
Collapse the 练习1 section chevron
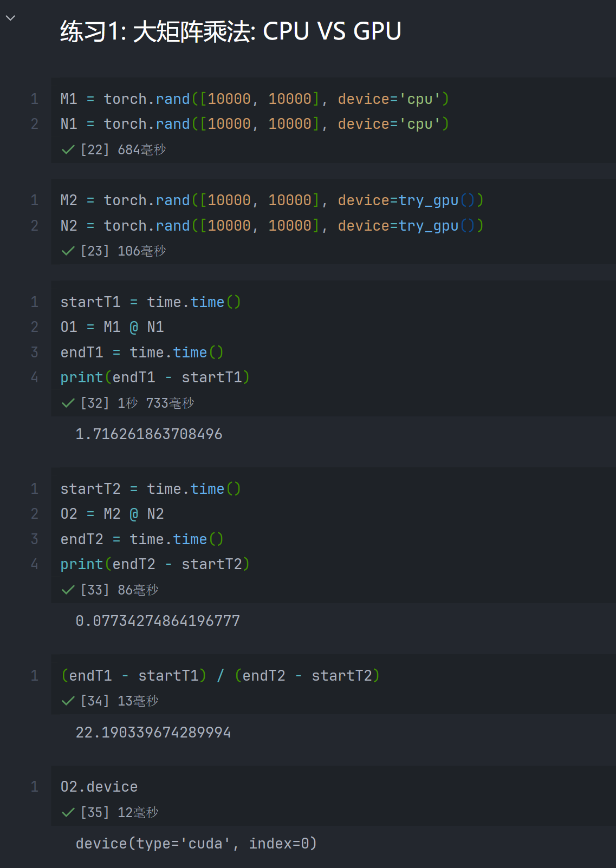point(10,18)
